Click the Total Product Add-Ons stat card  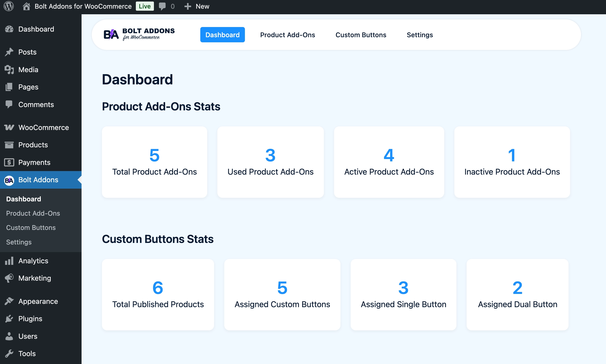point(154,162)
